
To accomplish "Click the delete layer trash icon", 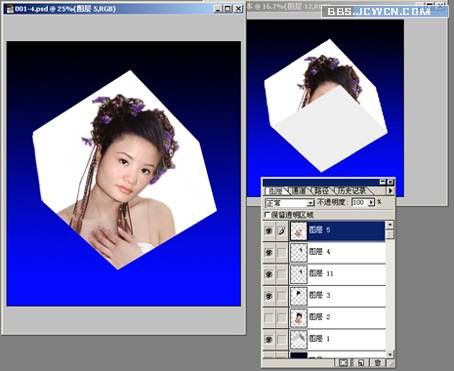I will [x=377, y=363].
